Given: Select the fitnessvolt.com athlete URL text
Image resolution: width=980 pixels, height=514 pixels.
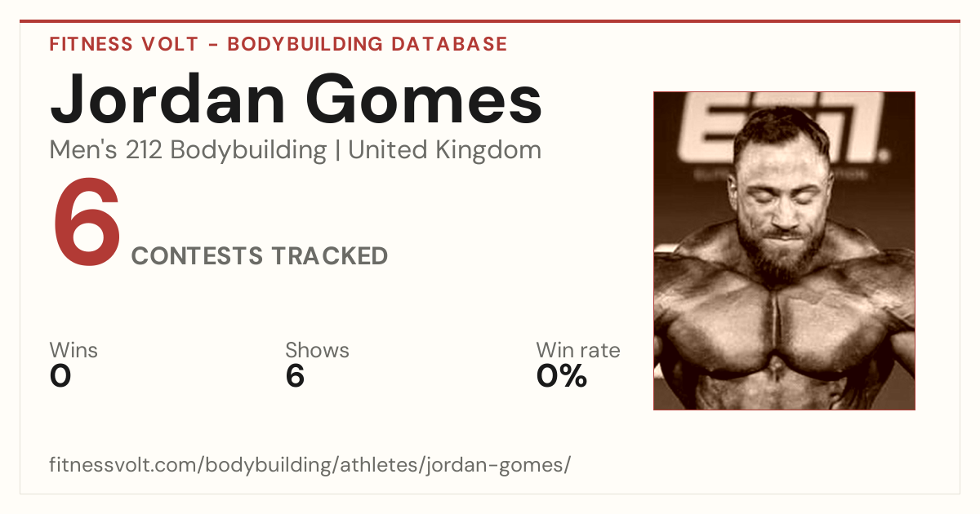Looking at the screenshot, I should [x=310, y=465].
